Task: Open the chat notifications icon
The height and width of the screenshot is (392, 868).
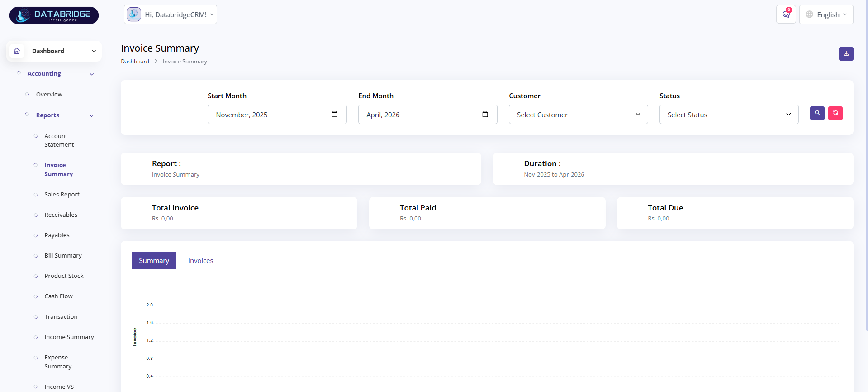Action: pyautogui.click(x=786, y=14)
